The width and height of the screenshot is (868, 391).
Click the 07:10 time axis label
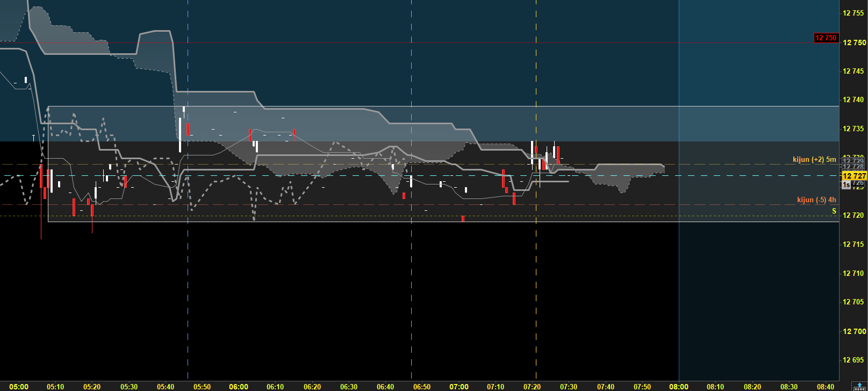(496, 387)
